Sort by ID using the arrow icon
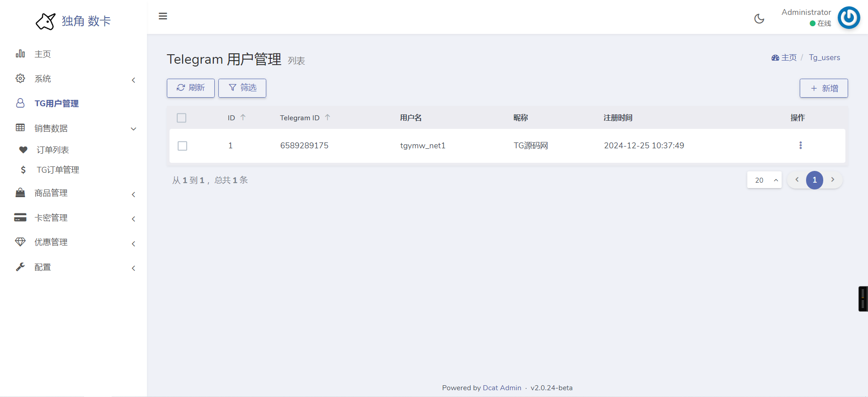The image size is (868, 397). pyautogui.click(x=243, y=118)
